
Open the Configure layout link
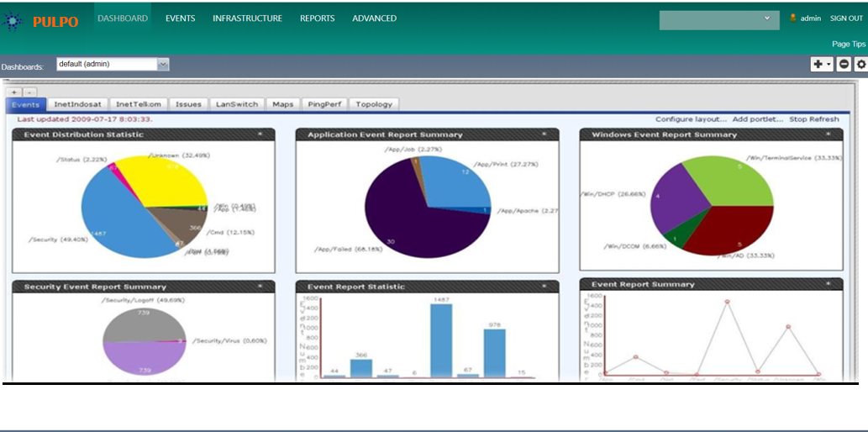[691, 119]
